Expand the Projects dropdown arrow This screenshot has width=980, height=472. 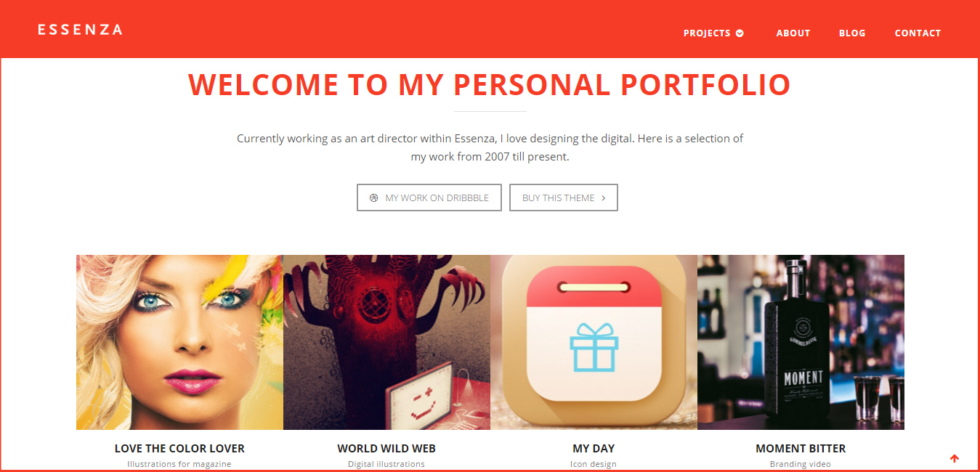[x=740, y=33]
